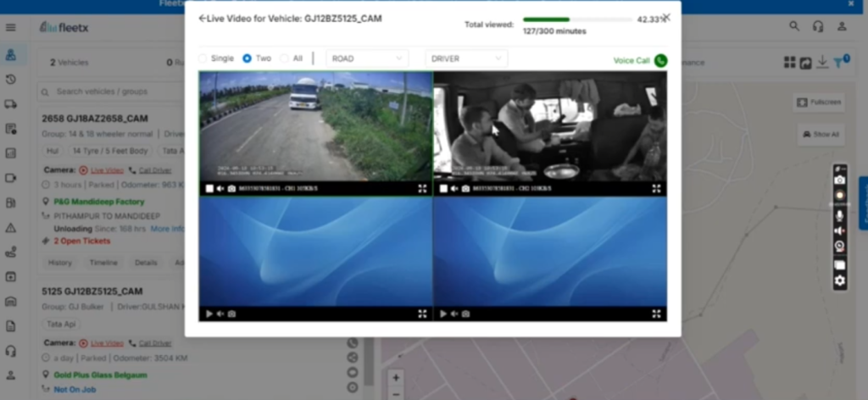Fullscreen icon on bottom-left video panel

pos(422,314)
